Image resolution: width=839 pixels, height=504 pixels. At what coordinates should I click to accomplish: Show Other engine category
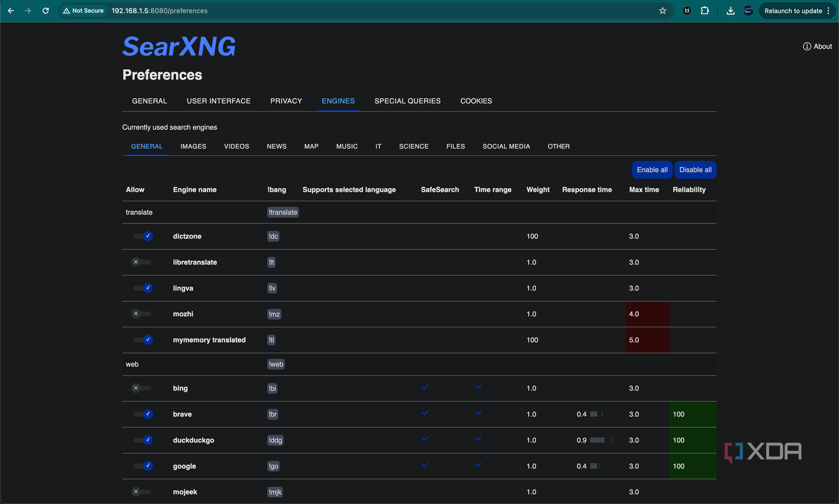coord(558,146)
